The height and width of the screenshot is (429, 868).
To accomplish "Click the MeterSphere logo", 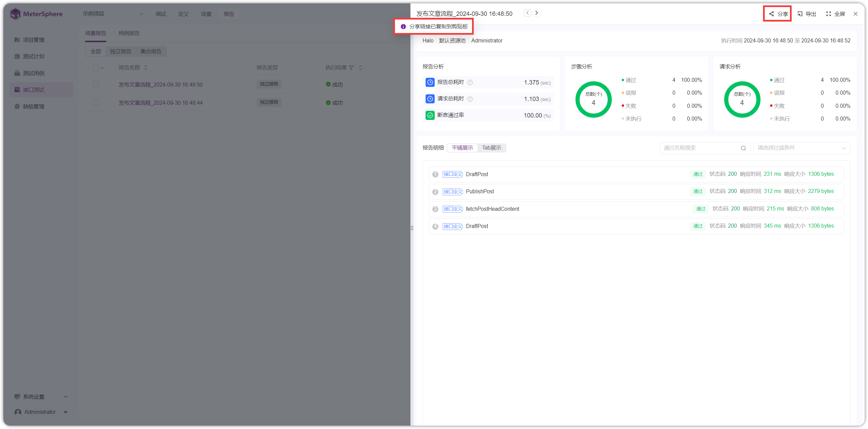I will coord(36,14).
